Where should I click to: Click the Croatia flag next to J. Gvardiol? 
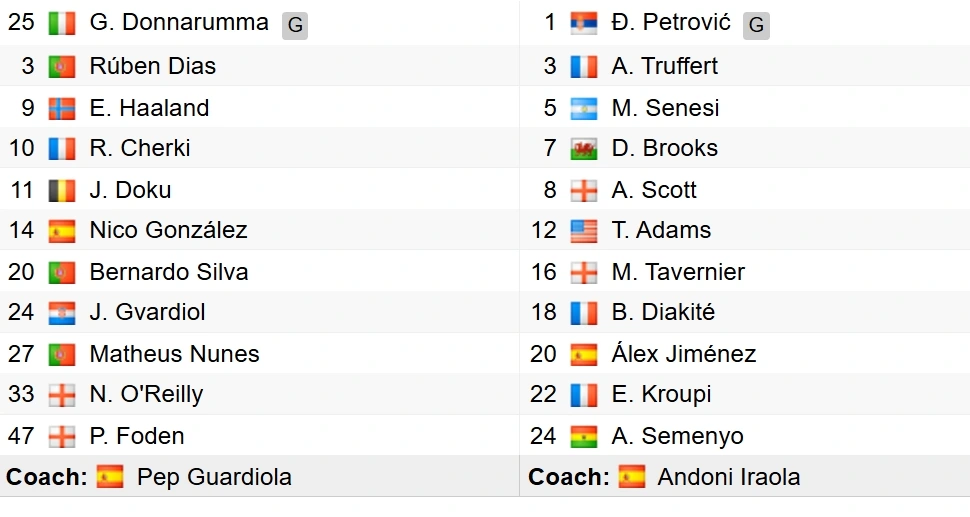click(x=61, y=313)
